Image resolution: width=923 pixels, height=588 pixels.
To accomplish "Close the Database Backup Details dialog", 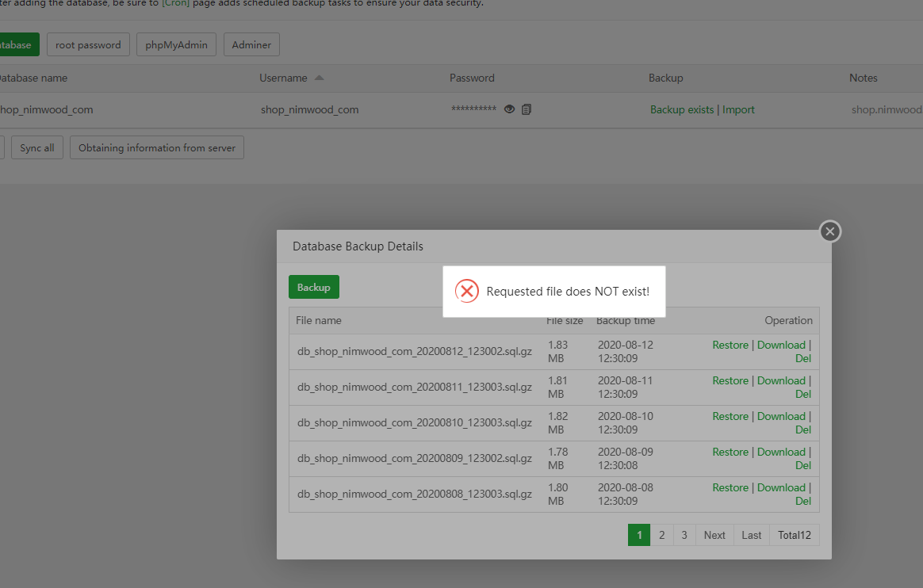I will [x=830, y=231].
